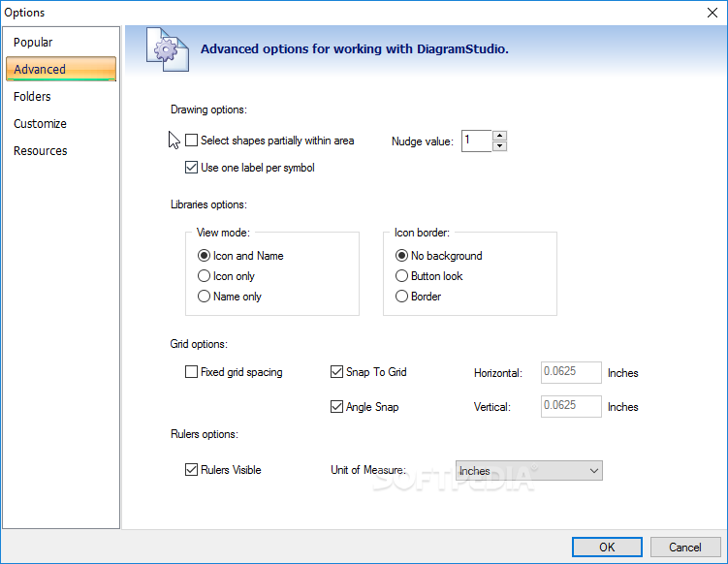Switch to the Folders page

coord(32,97)
